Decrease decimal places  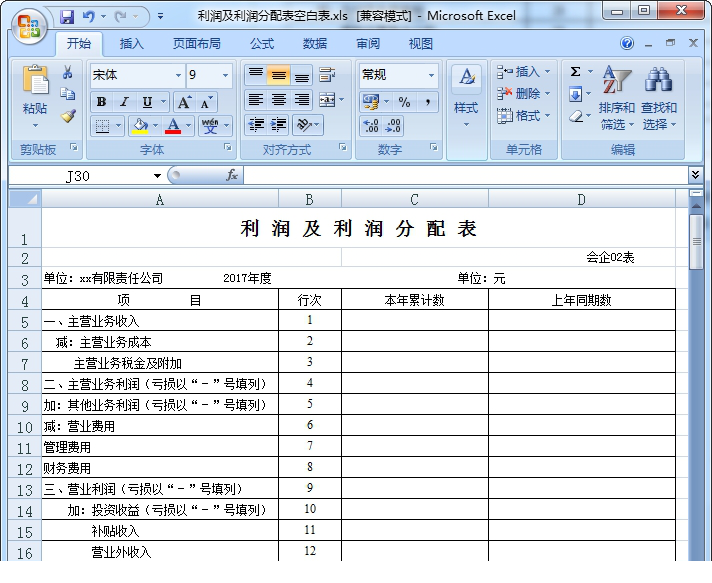pyautogui.click(x=393, y=126)
